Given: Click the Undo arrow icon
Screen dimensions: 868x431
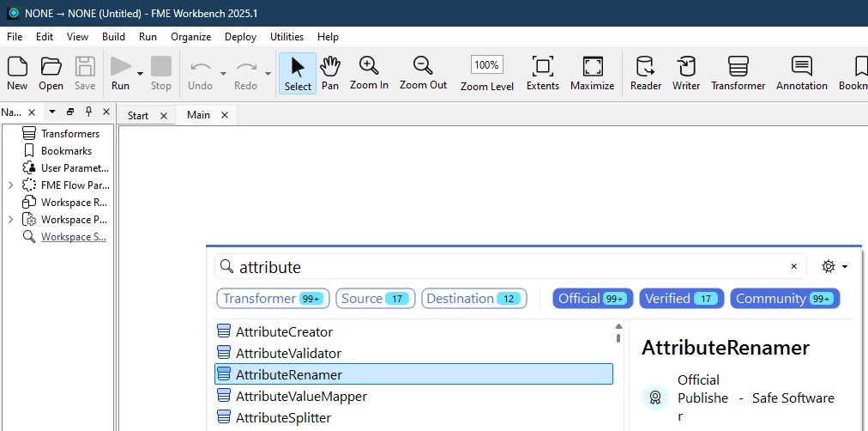Looking at the screenshot, I should (x=201, y=67).
